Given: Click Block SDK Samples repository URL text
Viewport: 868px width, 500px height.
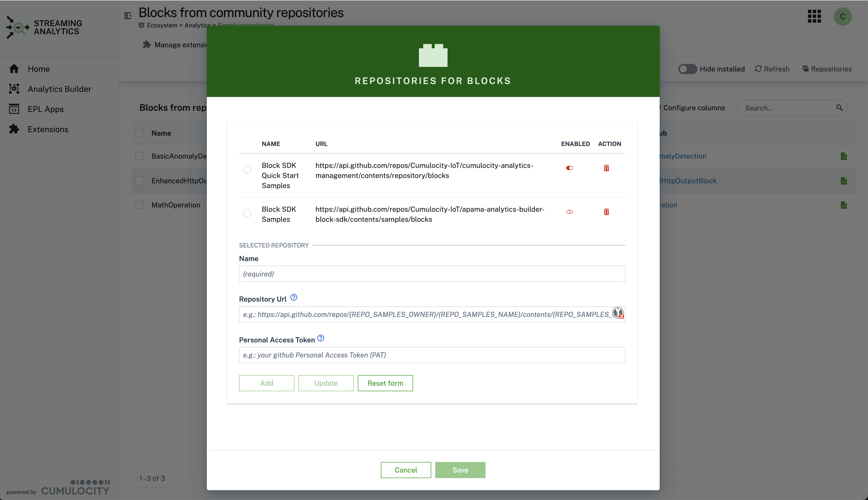Looking at the screenshot, I should 429,214.
